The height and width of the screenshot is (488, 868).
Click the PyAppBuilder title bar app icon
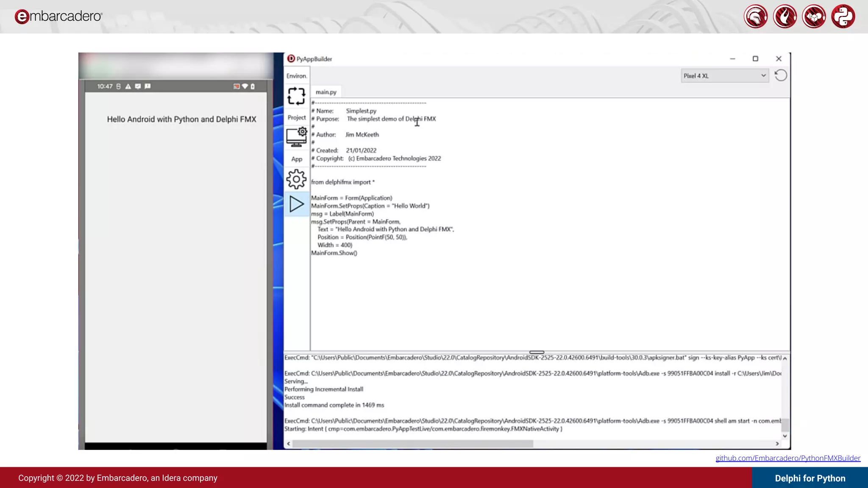[x=291, y=58]
